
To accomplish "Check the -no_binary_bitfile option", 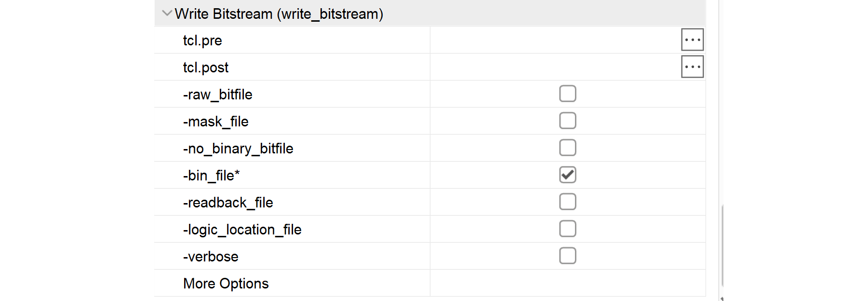I will click(567, 148).
